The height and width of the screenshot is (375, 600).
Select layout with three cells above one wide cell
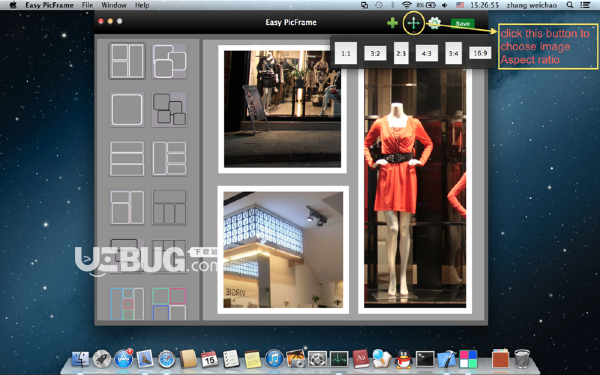click(x=170, y=256)
